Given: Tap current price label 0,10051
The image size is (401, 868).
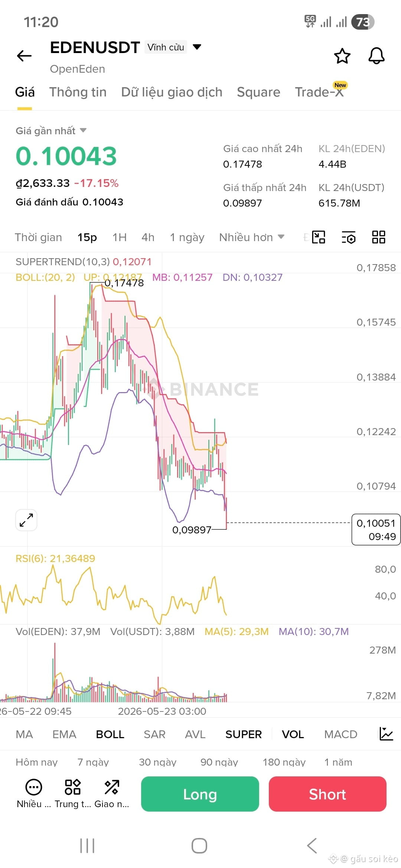Looking at the screenshot, I should (x=376, y=529).
